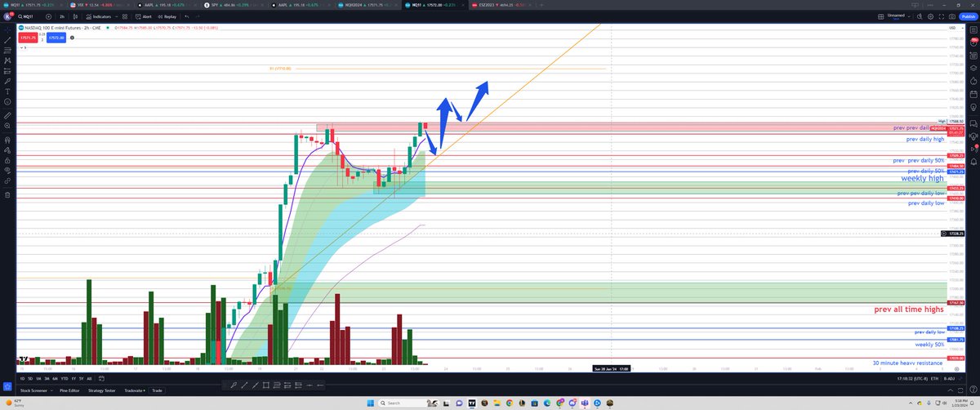The height and width of the screenshot is (410, 980).
Task: Open the alerts panel icon with red notification badge
Action: tap(974, 40)
